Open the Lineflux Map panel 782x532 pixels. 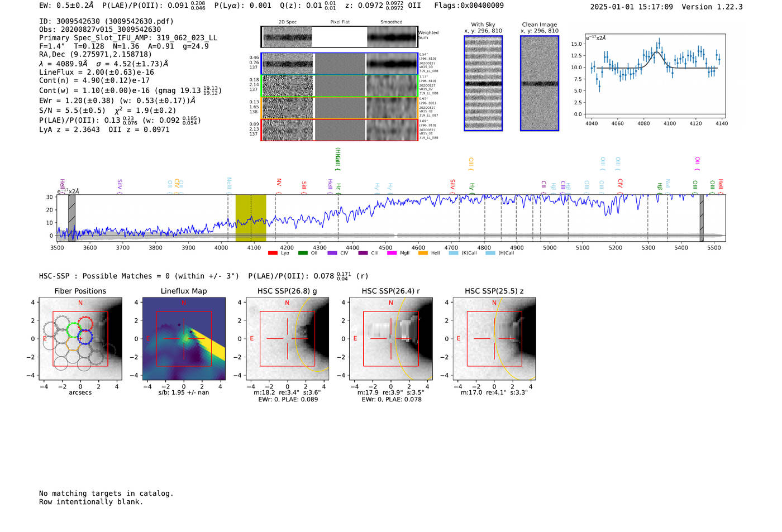click(184, 339)
